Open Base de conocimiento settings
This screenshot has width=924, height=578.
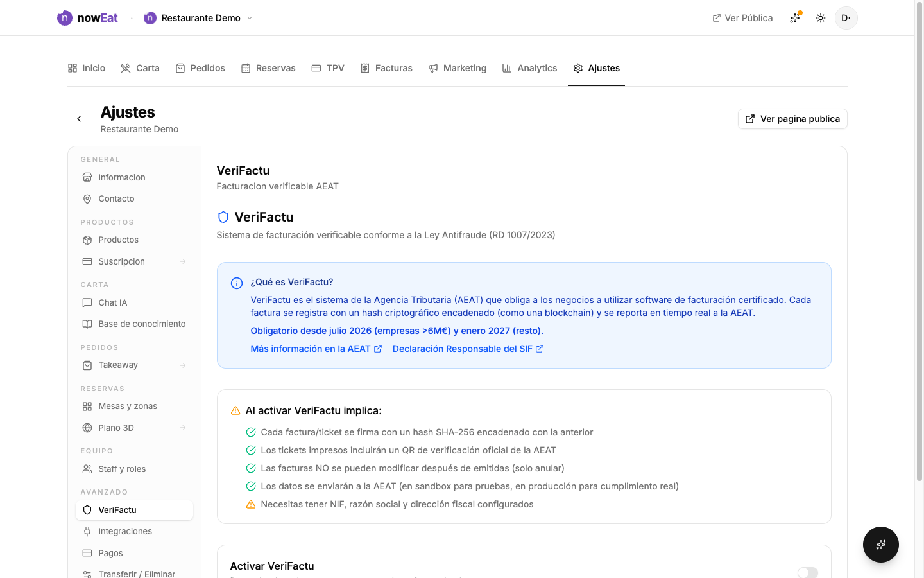point(134,324)
